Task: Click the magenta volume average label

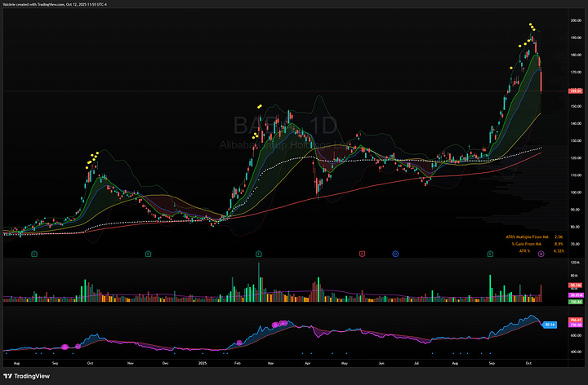Action: pos(576,295)
